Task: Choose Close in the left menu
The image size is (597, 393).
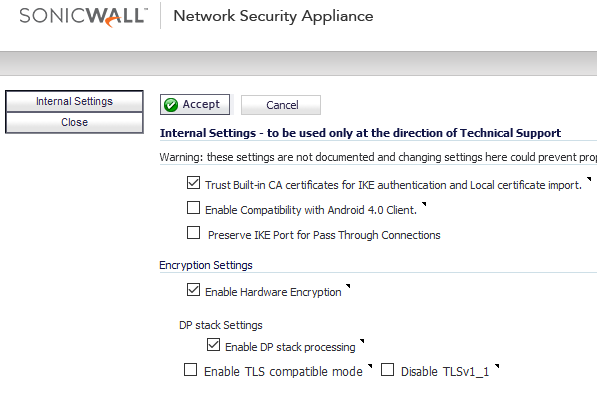Action: (74, 122)
